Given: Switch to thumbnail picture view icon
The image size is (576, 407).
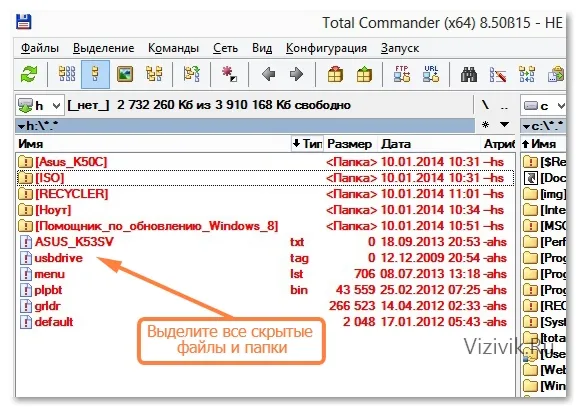Looking at the screenshot, I should 125,75.
